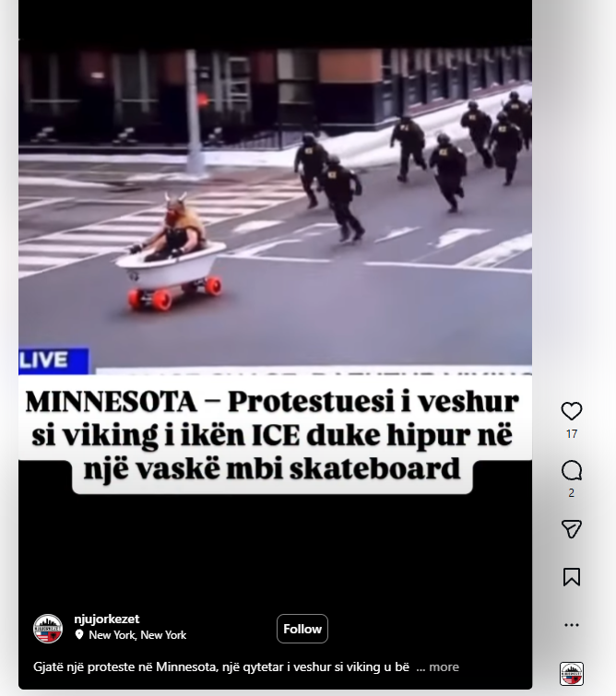Expand the caption with the more link
The image size is (616, 696).
(444, 667)
